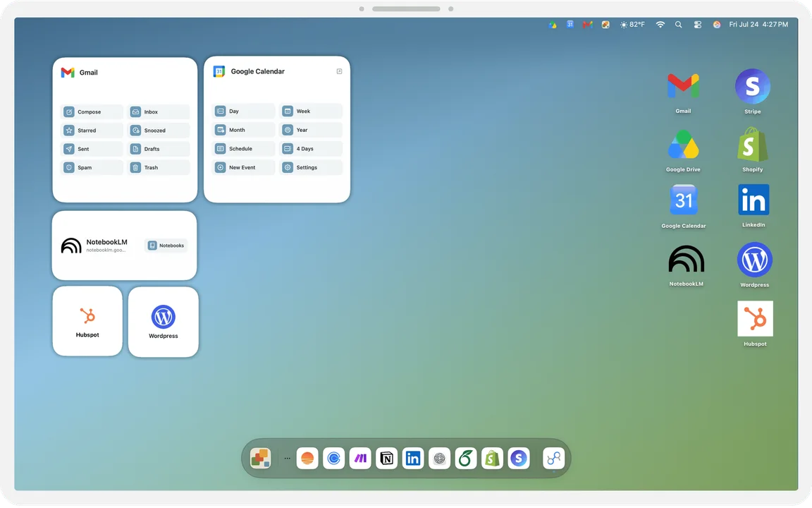Open Control Center in the menu bar
This screenshot has height=508, width=812.
[698, 25]
